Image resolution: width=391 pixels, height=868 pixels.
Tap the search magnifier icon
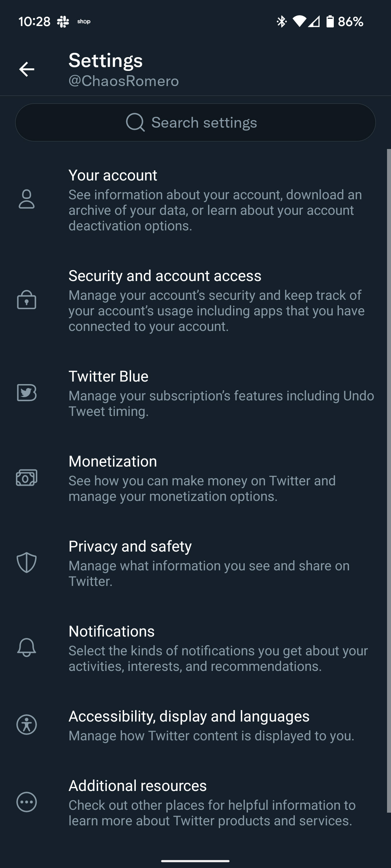[x=135, y=122]
